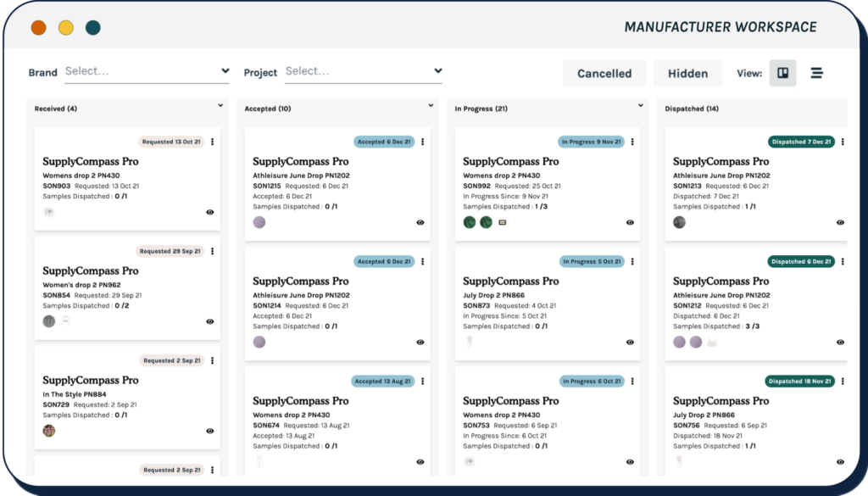The image size is (868, 496).
Task: Click the note icon on card SON992
Action: [503, 222]
